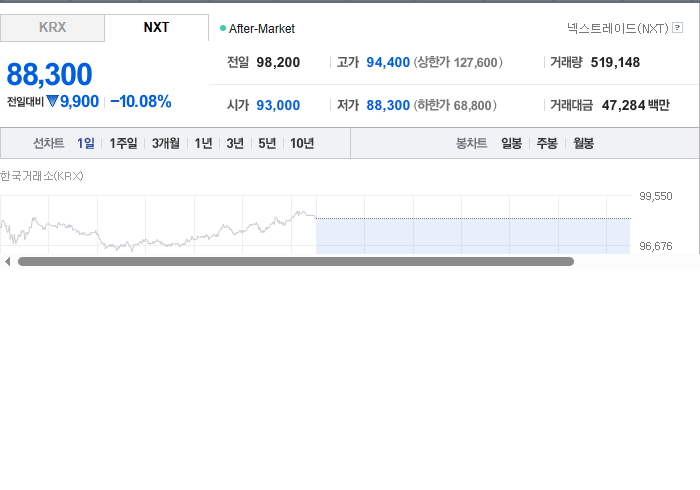The height and width of the screenshot is (490, 700).
Task: Switch to 월봉 candlestick chart
Action: point(583,143)
